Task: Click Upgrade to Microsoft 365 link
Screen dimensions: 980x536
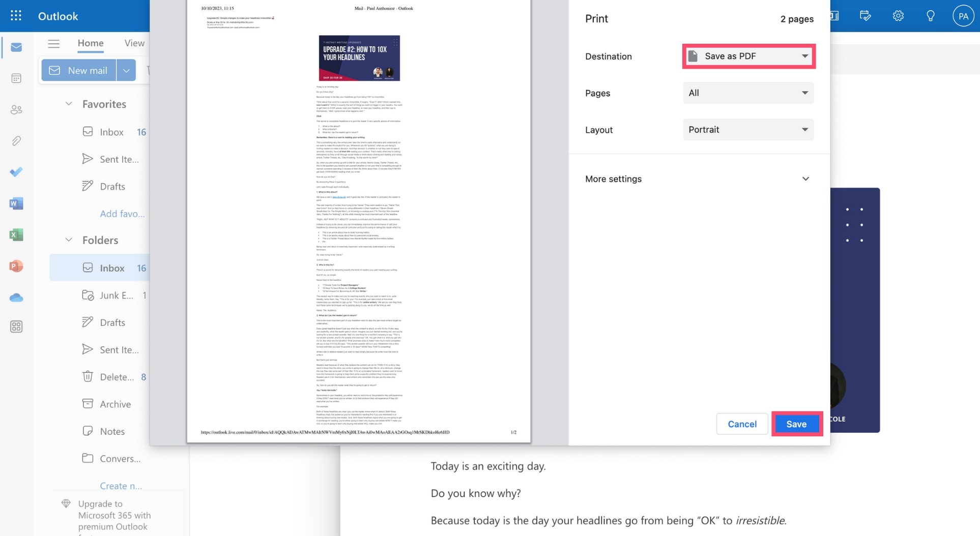Action: [114, 516]
